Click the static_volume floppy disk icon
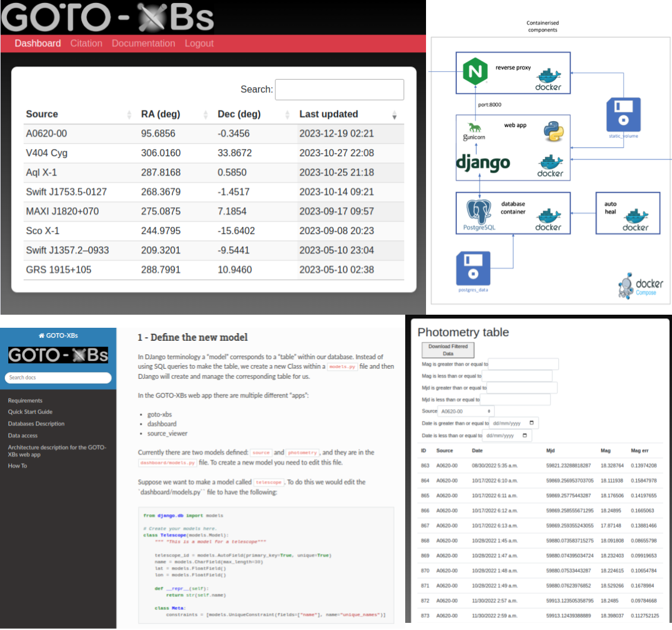This screenshot has width=672, height=630. pyautogui.click(x=623, y=115)
